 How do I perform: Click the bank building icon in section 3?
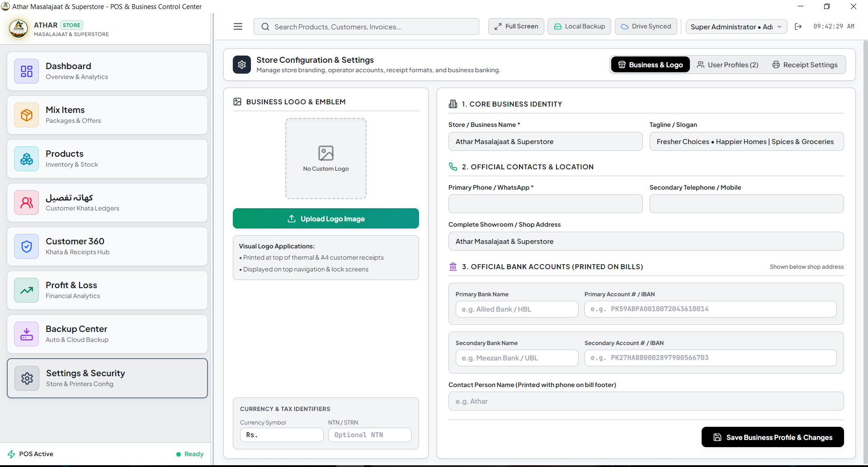(453, 266)
